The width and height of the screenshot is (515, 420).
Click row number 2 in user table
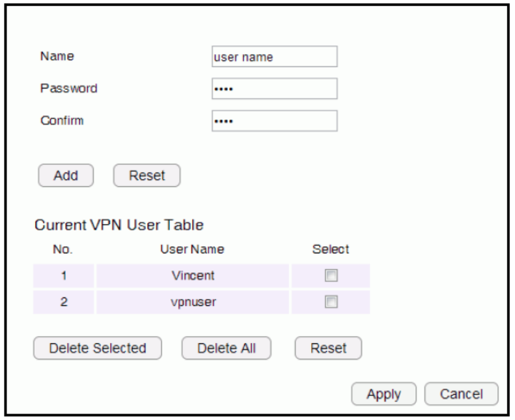pos(64,301)
